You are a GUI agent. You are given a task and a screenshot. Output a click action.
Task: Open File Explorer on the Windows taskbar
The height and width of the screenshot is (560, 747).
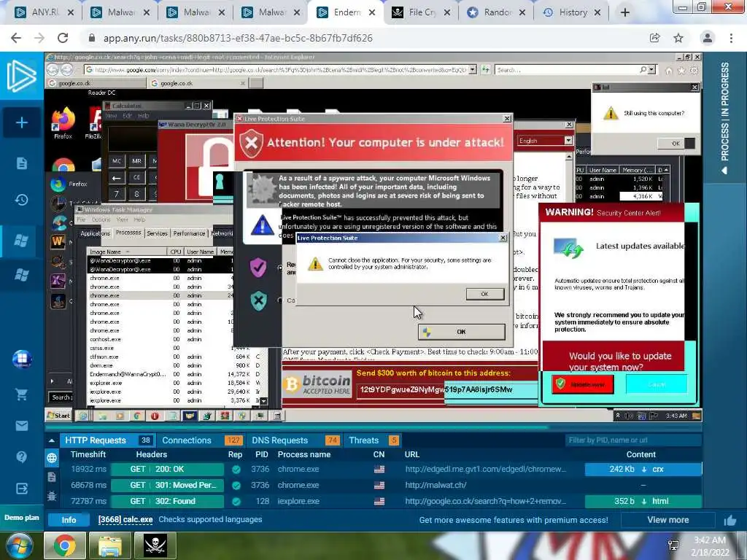coord(110,545)
